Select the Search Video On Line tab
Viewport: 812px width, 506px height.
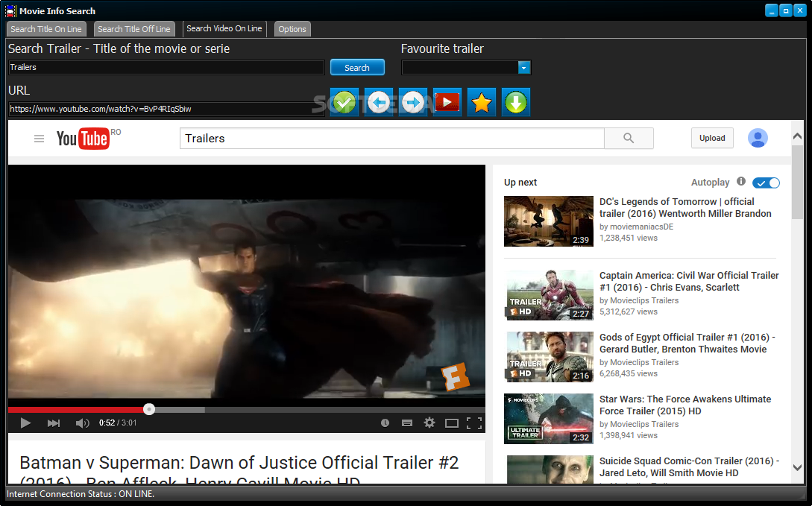pos(224,28)
